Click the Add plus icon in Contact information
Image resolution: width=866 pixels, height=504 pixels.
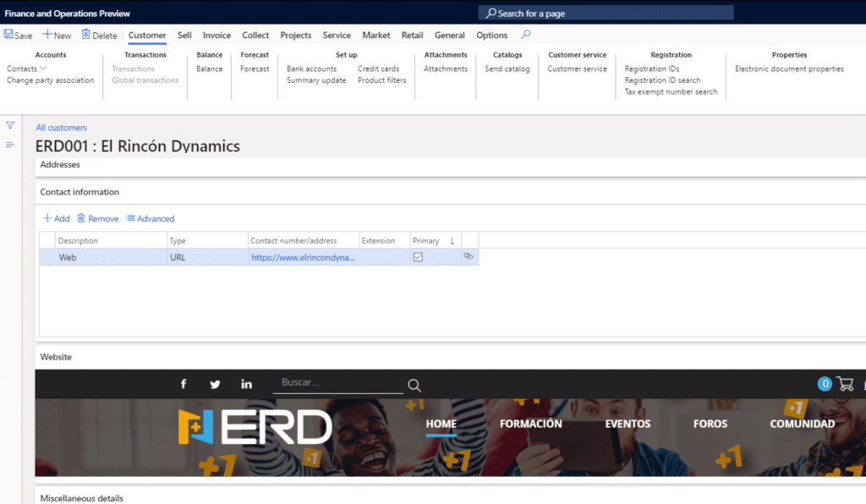coord(47,218)
